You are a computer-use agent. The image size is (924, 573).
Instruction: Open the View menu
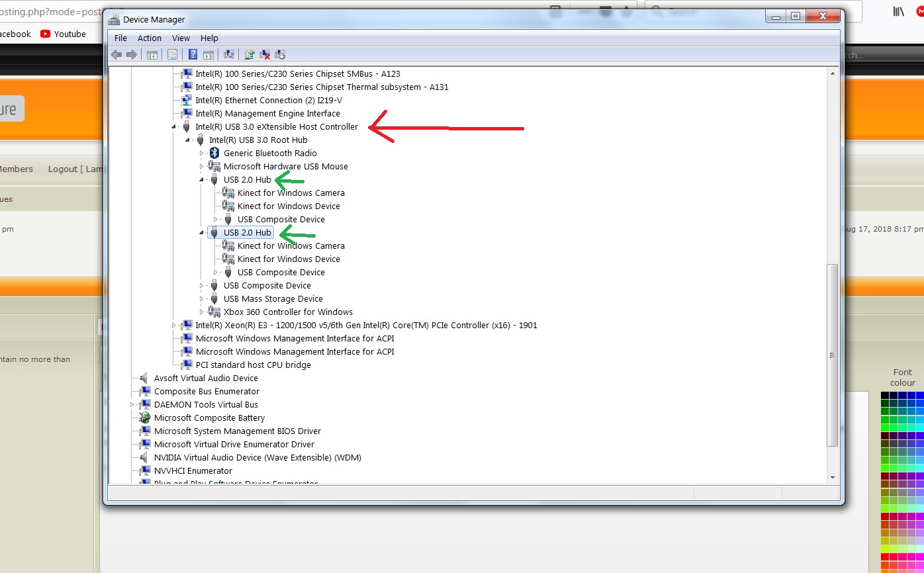tap(181, 38)
